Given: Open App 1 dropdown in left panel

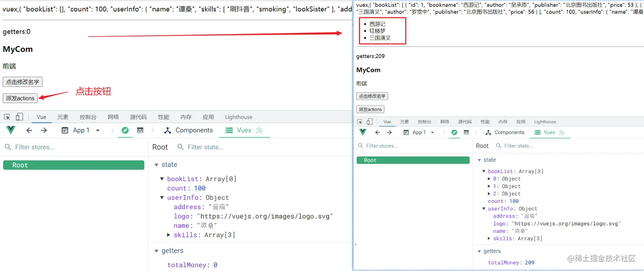Looking at the screenshot, I should 81,130.
